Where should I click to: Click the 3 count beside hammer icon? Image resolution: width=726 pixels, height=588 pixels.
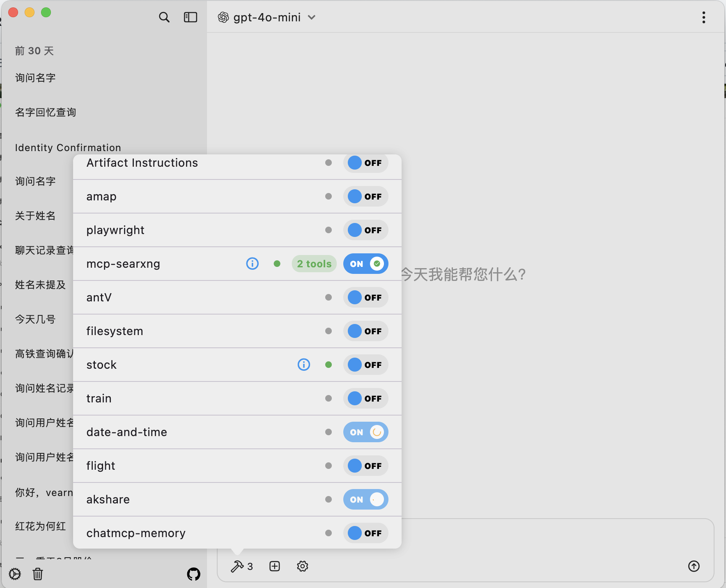click(x=250, y=567)
